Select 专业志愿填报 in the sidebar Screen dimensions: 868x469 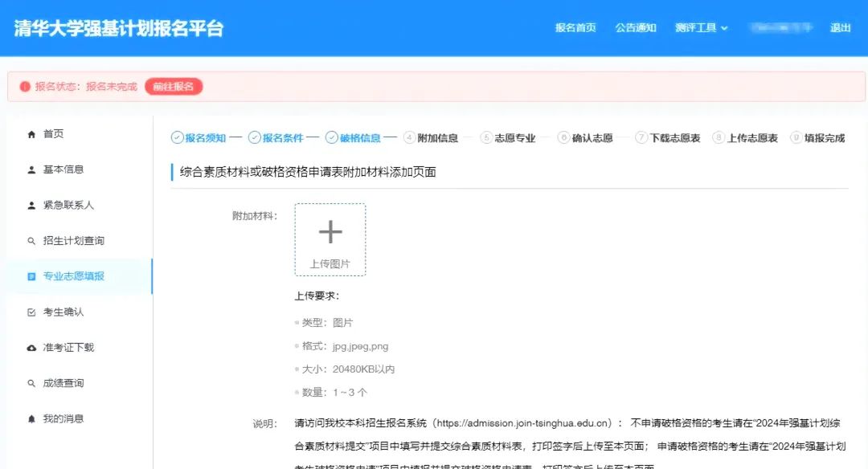click(73, 276)
